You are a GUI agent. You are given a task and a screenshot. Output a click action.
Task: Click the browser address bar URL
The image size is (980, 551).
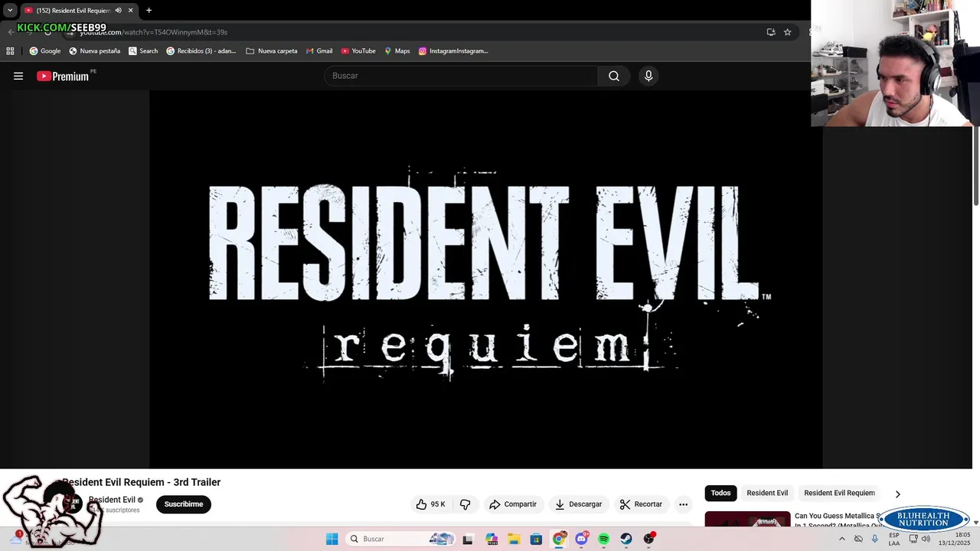153,32
